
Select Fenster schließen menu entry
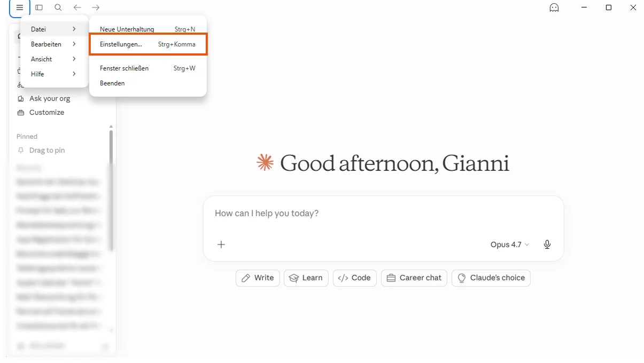pyautogui.click(x=148, y=68)
